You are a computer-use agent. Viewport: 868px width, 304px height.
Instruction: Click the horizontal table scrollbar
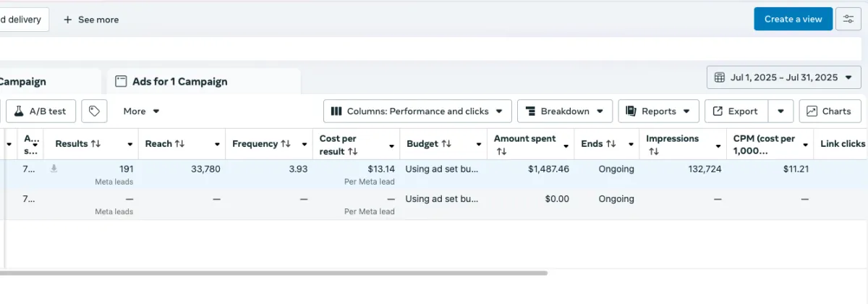pos(273,273)
